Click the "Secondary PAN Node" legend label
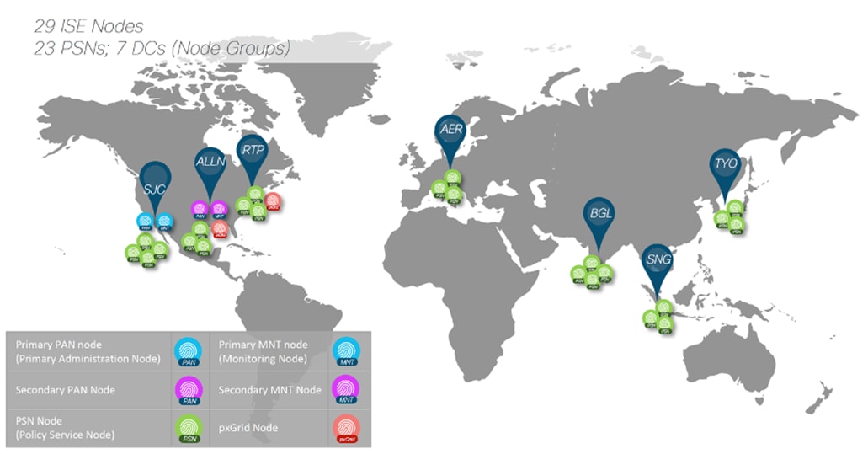868x454 pixels. [x=66, y=390]
